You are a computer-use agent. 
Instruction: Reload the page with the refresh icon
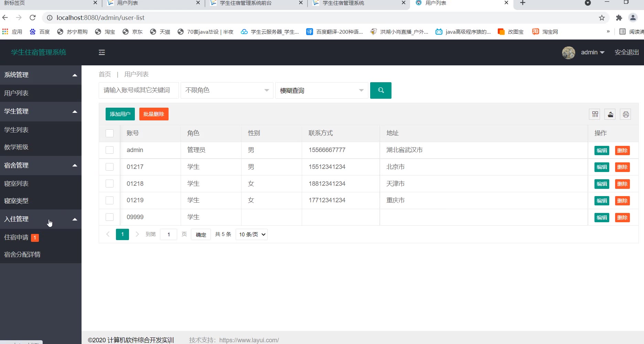[x=33, y=18]
